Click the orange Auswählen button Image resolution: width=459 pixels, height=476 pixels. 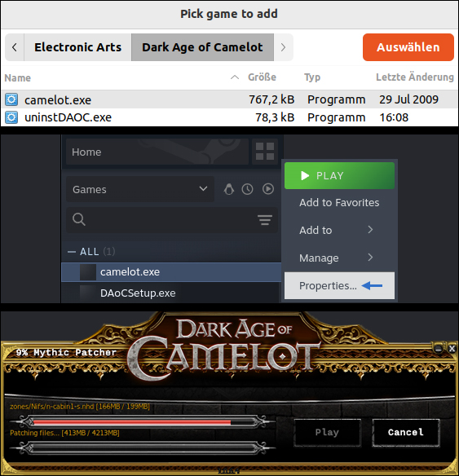click(408, 47)
